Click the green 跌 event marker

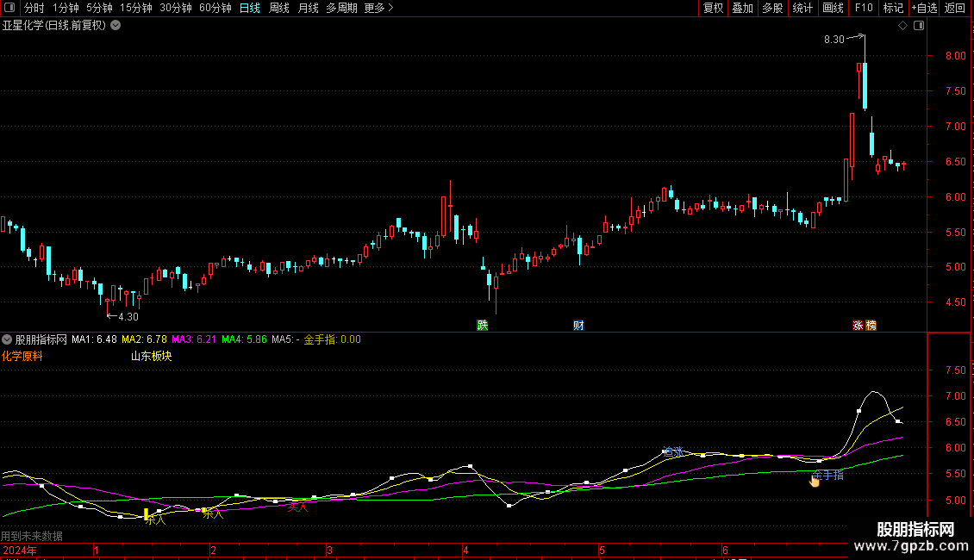[483, 326]
